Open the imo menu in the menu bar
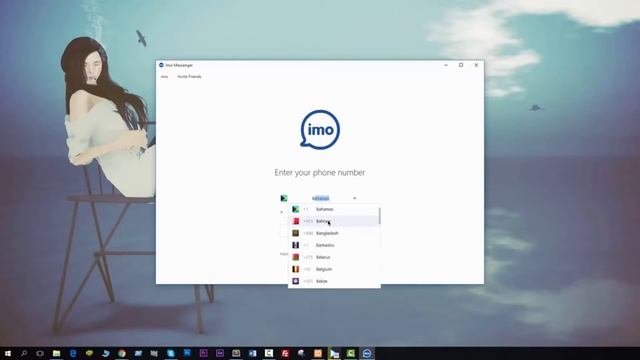 click(x=164, y=77)
